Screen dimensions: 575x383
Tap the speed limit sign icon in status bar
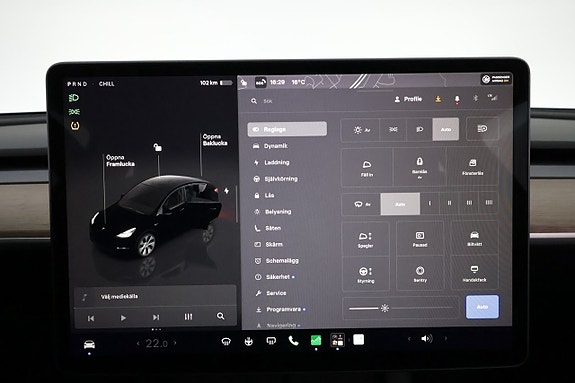pos(261,82)
